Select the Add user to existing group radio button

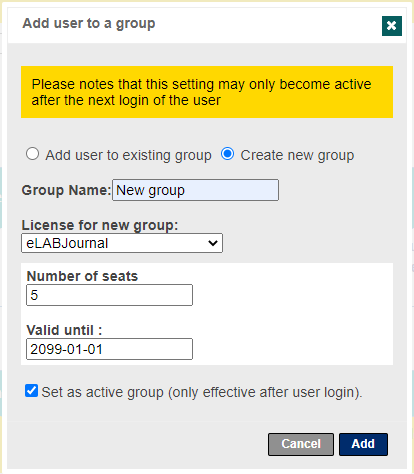pos(33,154)
